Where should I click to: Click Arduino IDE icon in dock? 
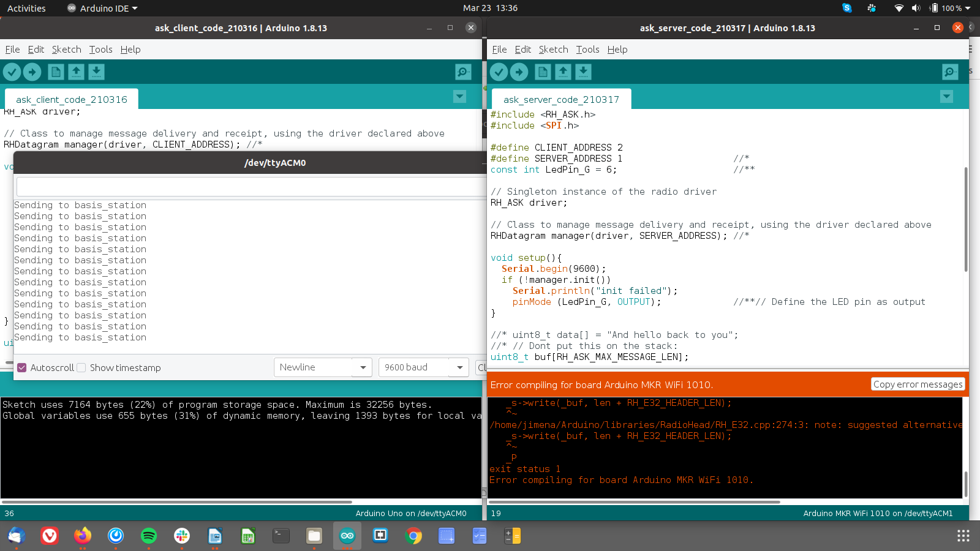(347, 536)
